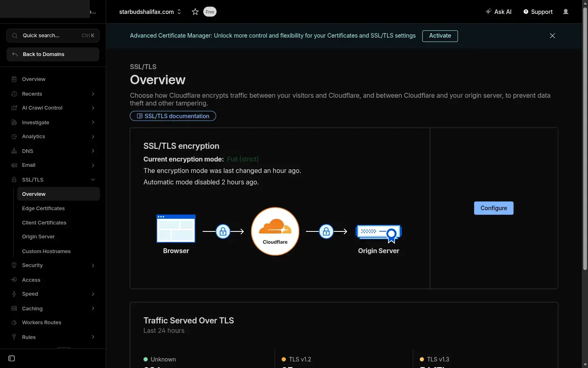Open the SSL/TLS documentation link
The width and height of the screenshot is (588, 368).
172,116
